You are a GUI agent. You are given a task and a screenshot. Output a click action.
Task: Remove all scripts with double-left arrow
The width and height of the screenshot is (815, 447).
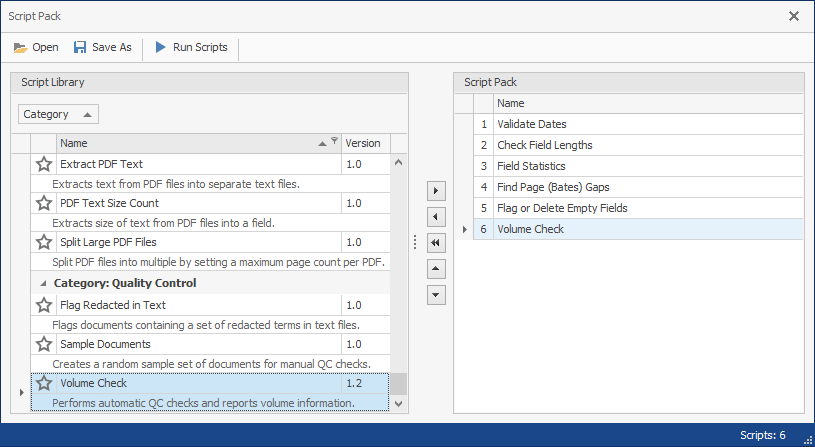click(435, 243)
